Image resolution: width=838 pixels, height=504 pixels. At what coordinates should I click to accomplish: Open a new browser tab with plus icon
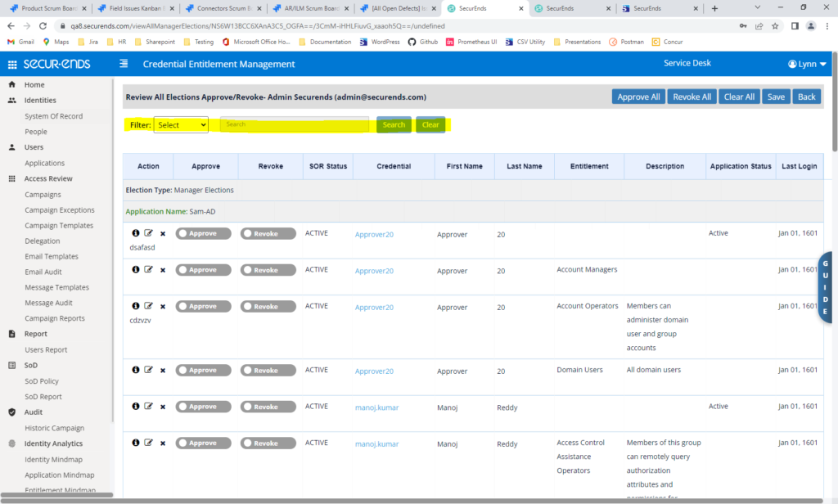714,8
